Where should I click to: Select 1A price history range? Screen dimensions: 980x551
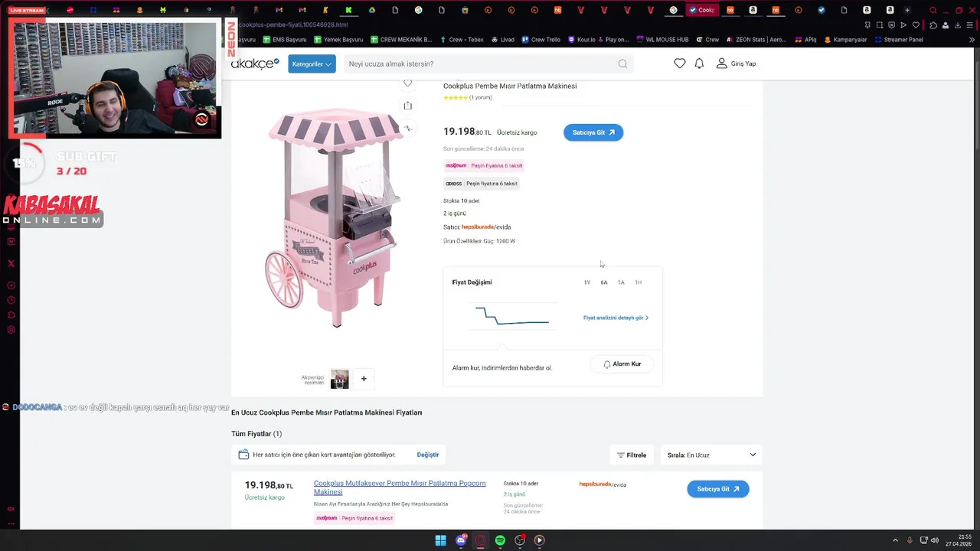(621, 282)
